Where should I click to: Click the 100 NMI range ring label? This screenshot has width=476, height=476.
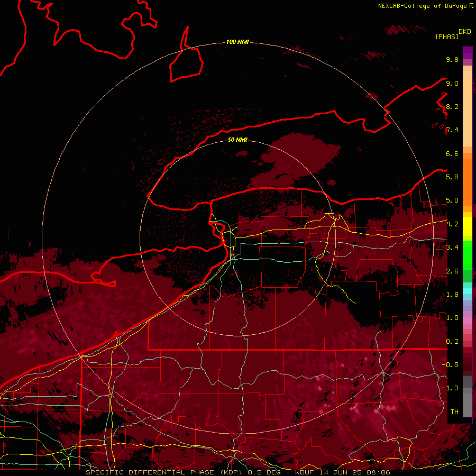[237, 42]
